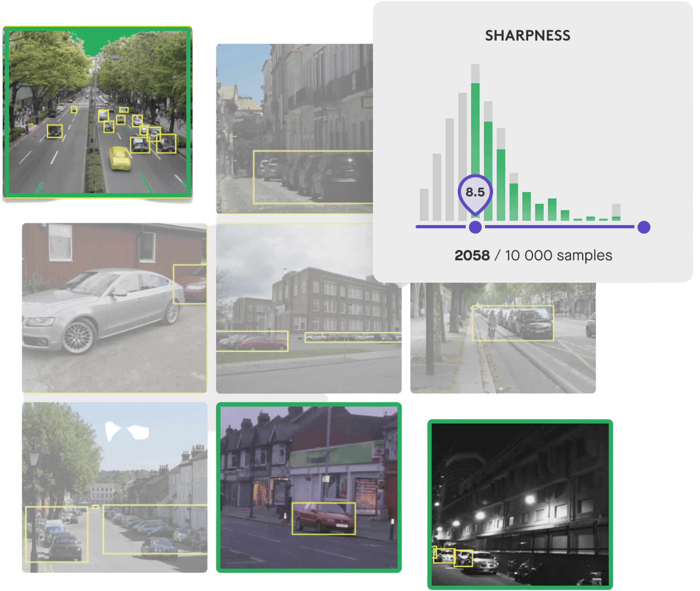Click bounding box around red hatchback
This screenshot has height=591, width=700.
click(323, 518)
